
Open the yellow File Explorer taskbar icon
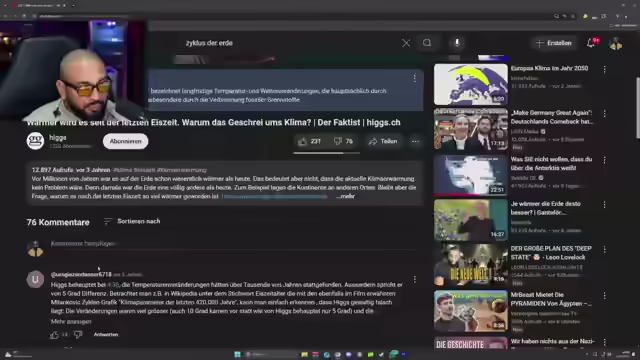(x=304, y=354)
